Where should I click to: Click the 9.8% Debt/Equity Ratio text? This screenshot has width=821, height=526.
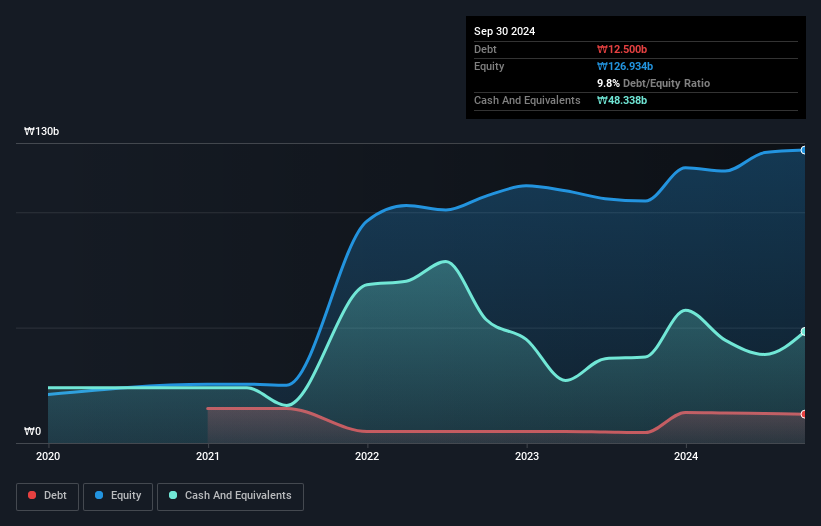point(653,83)
